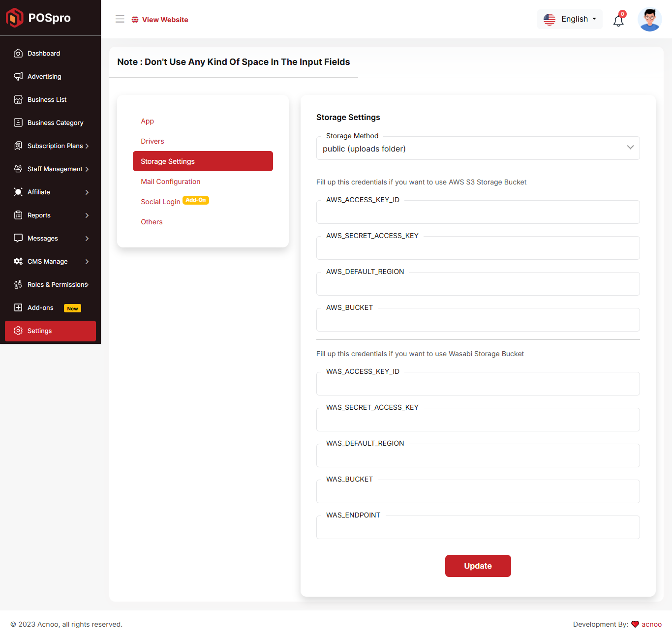Viewport: 672px width, 638px height.
Task: Open Advertising menu item
Action: click(50, 76)
